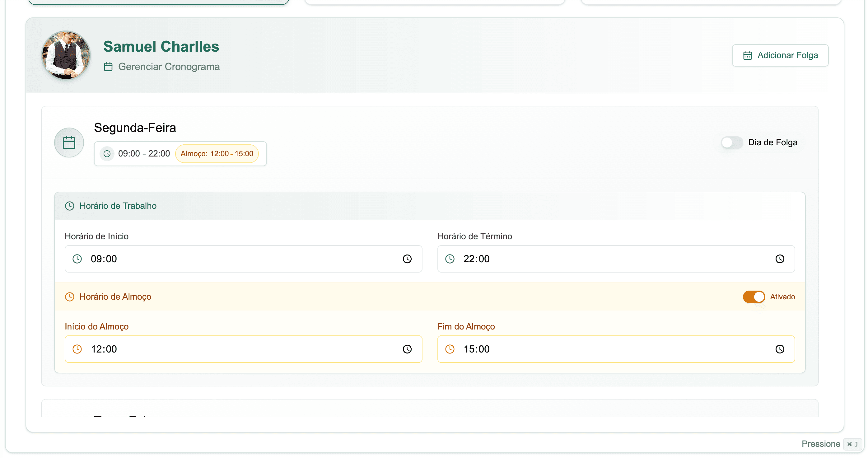Click the 22:00 end time input field

[x=607, y=259]
